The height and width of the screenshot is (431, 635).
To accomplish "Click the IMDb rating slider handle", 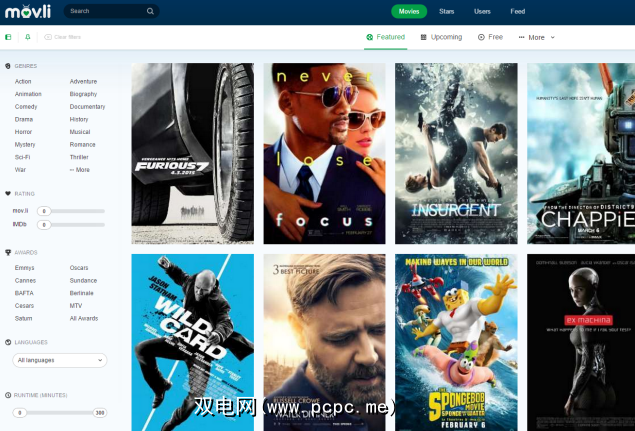I will (x=44, y=224).
